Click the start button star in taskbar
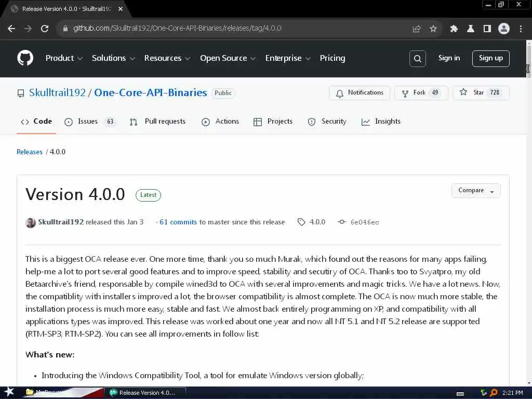Viewport: 532px width, 399px height. tap(9, 392)
